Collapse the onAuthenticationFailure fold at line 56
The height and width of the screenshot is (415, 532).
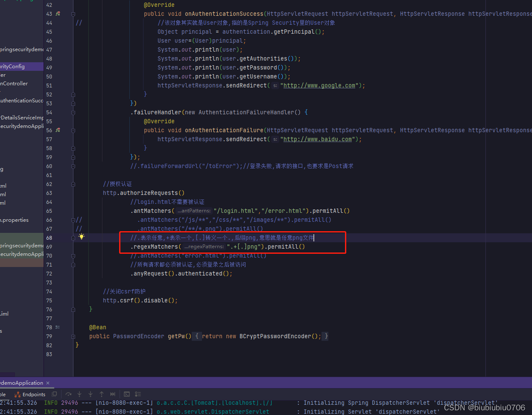pyautogui.click(x=73, y=130)
